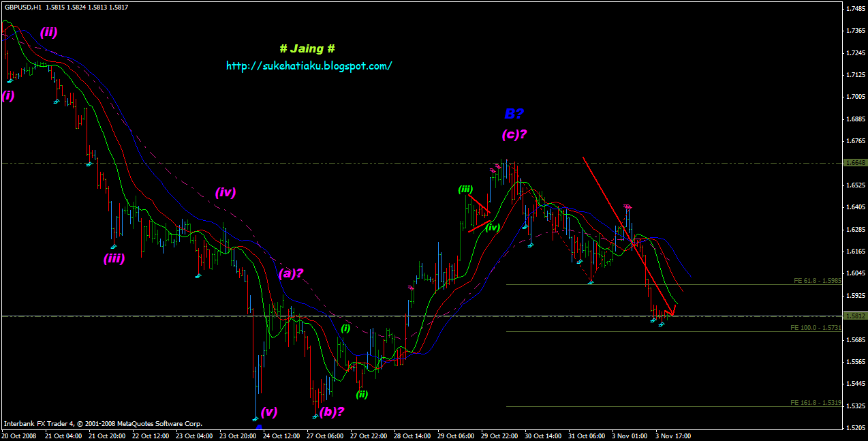Click the 'FE 61.8 - 1.5985' Fibonacci label
The image size is (868, 441).
818,280
